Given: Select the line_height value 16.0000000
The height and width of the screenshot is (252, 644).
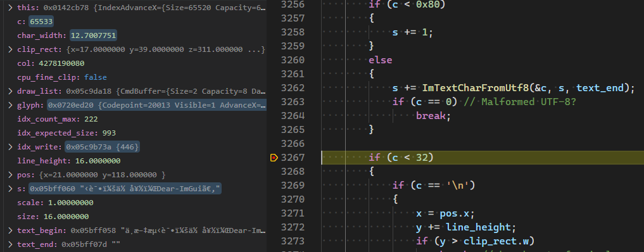Looking at the screenshot, I should tap(98, 161).
